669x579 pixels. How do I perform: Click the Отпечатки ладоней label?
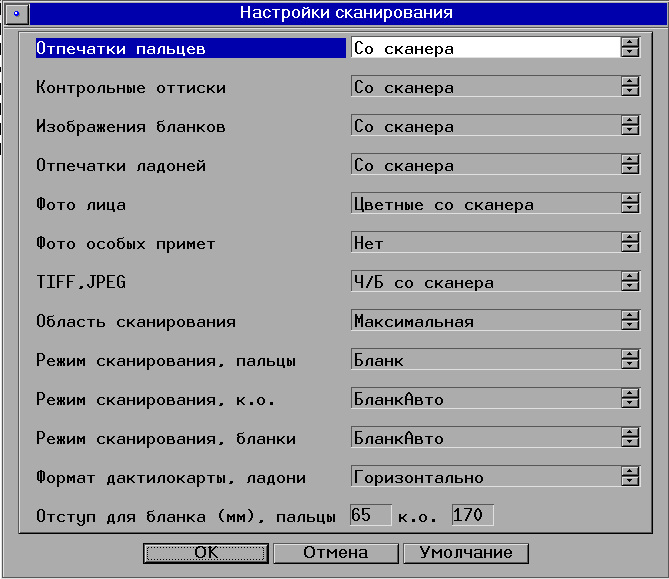pos(121,165)
